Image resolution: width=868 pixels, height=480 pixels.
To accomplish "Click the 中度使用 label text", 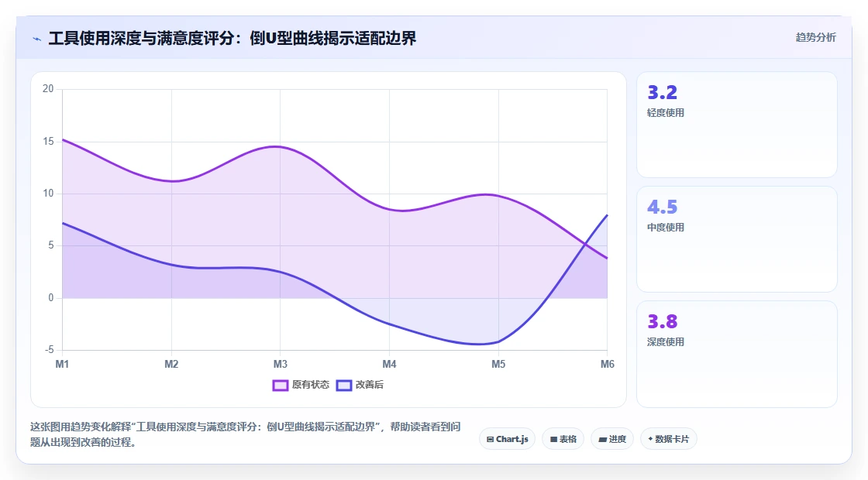I will pos(666,228).
